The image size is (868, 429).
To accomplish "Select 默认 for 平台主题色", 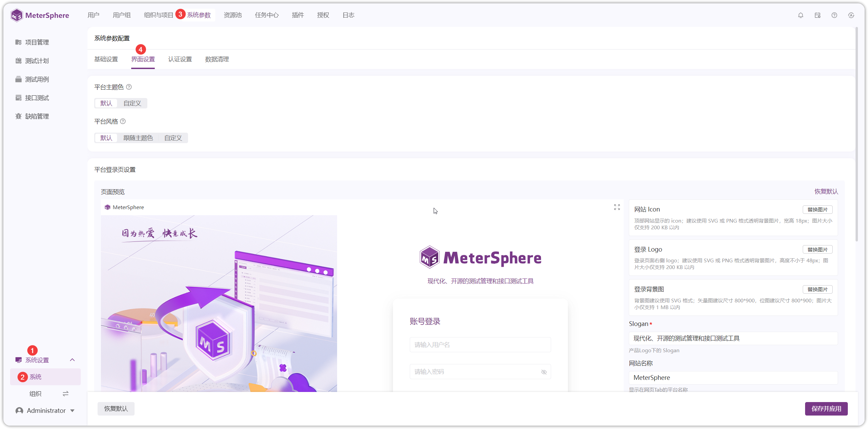I will coord(106,103).
